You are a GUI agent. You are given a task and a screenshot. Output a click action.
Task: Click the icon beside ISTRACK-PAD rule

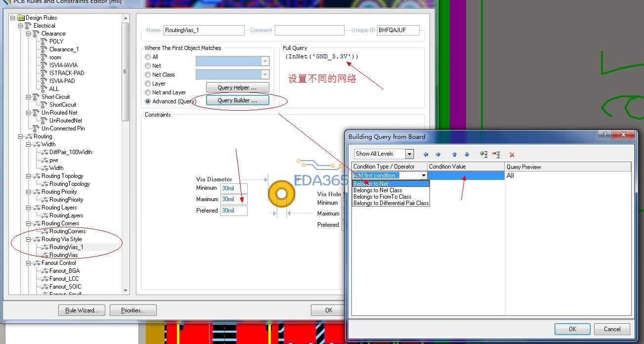(x=44, y=73)
